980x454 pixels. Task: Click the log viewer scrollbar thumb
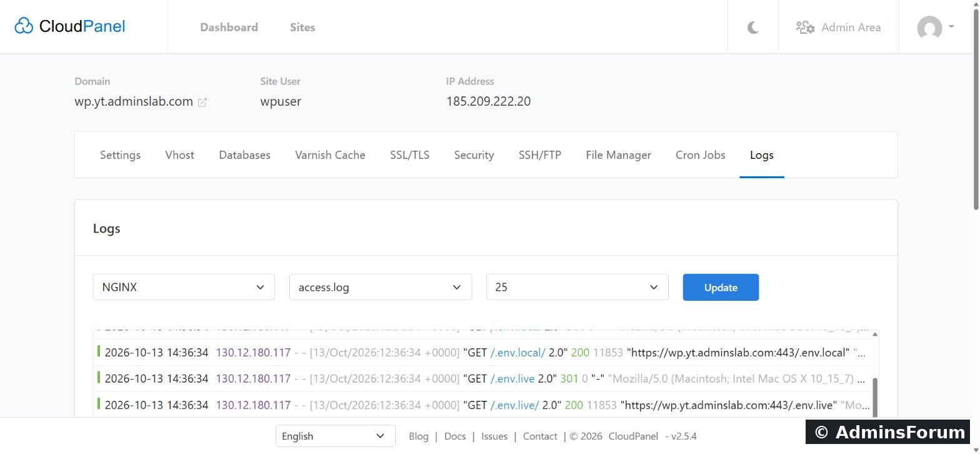[875, 396]
